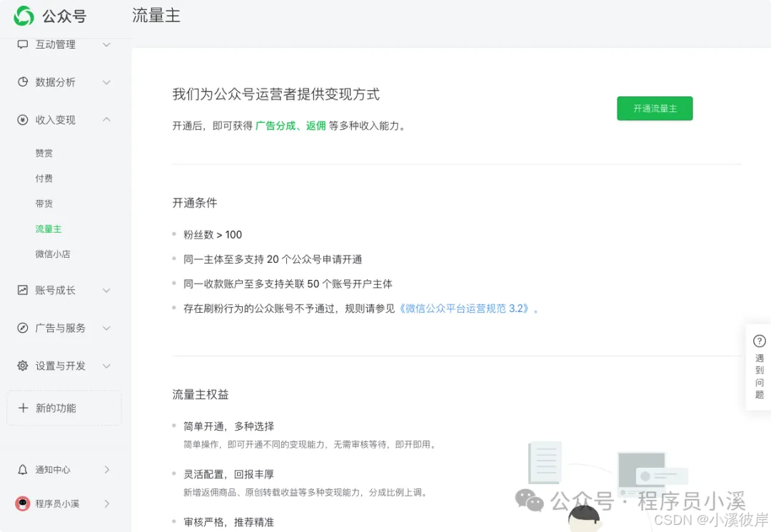This screenshot has width=771, height=532.
Task: Click the 灵活配置，回报丰厚 item
Action: 228,474
